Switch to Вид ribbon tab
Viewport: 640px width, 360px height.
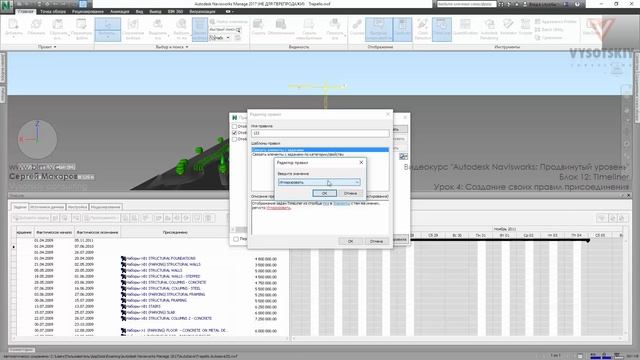click(x=139, y=11)
